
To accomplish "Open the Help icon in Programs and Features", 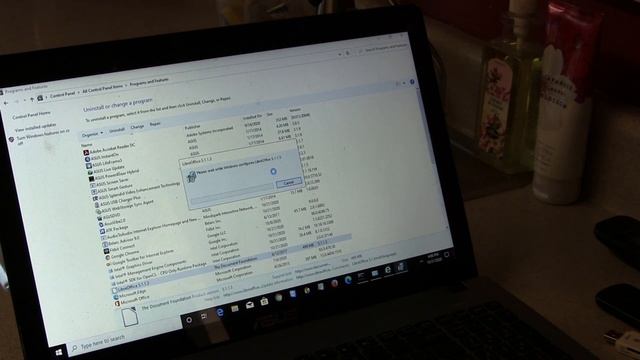I will (x=412, y=82).
